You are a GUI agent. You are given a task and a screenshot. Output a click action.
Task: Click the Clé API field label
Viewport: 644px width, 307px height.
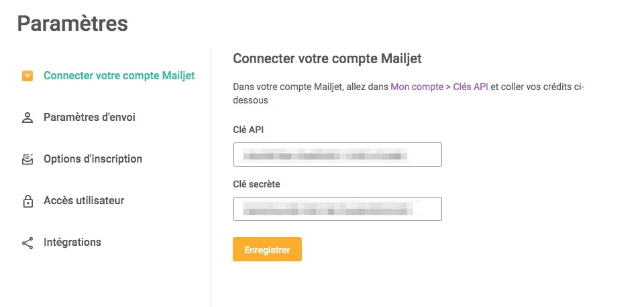248,130
